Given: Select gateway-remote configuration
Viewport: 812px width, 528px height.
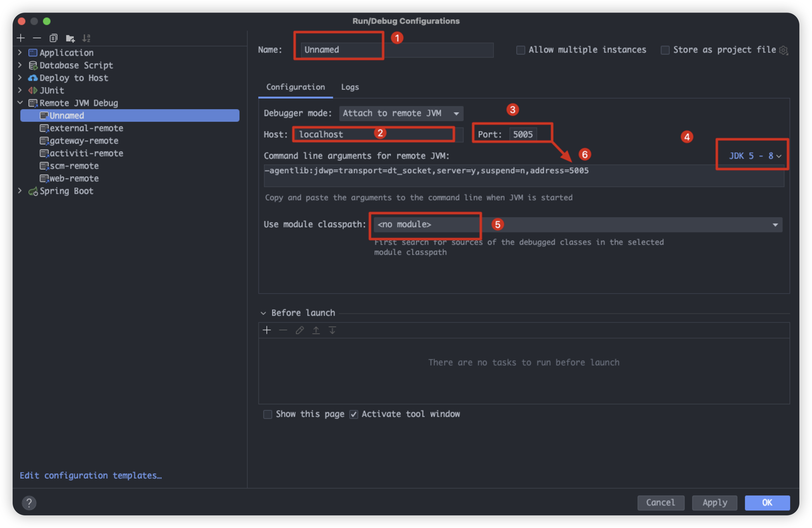Looking at the screenshot, I should click(x=84, y=141).
